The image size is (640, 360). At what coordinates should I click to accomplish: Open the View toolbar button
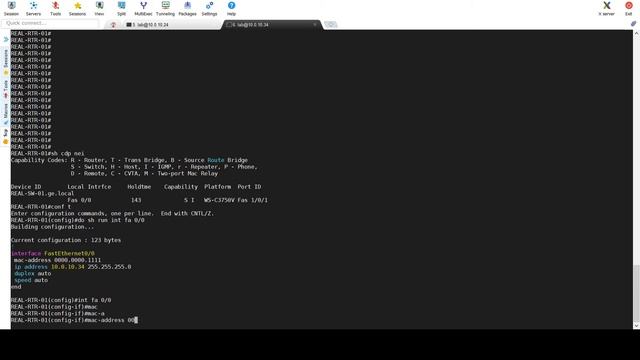(99, 9)
